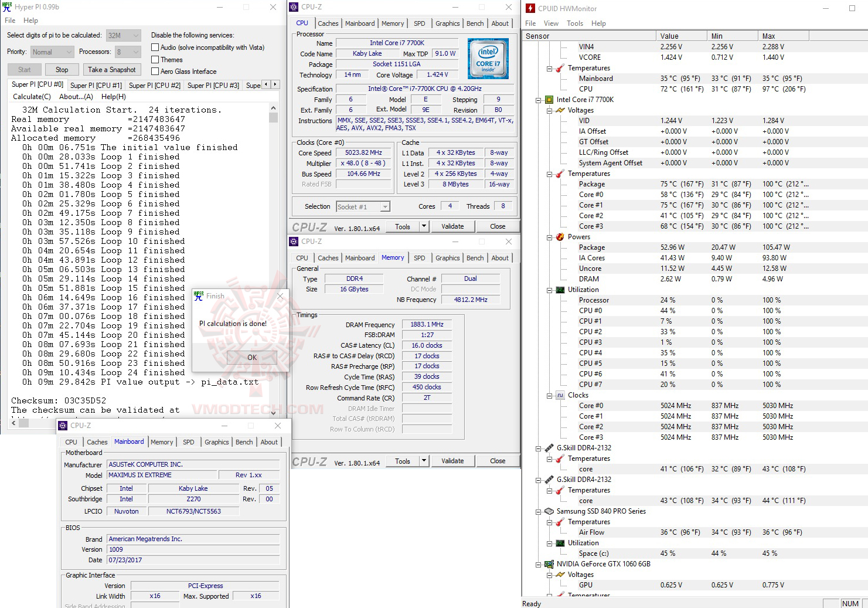Toggle the Aero Glass Interface checkbox
This screenshot has width=868, height=608.
(155, 72)
